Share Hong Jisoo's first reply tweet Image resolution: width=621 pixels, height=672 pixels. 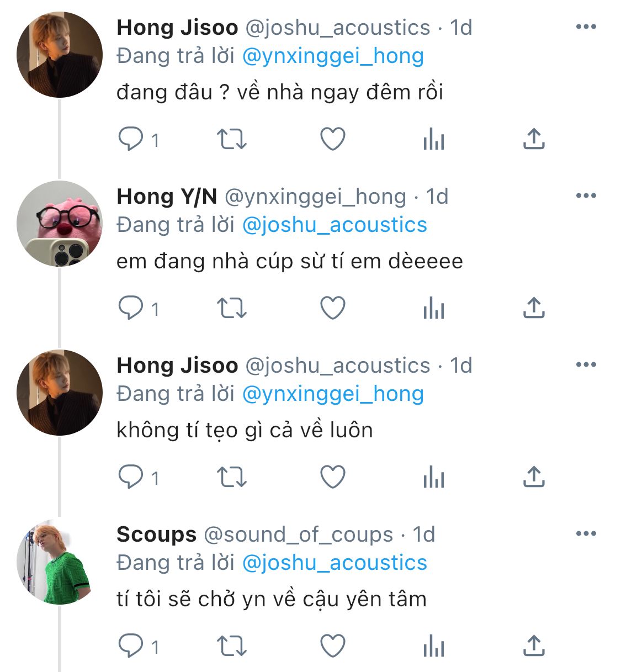coord(534,139)
